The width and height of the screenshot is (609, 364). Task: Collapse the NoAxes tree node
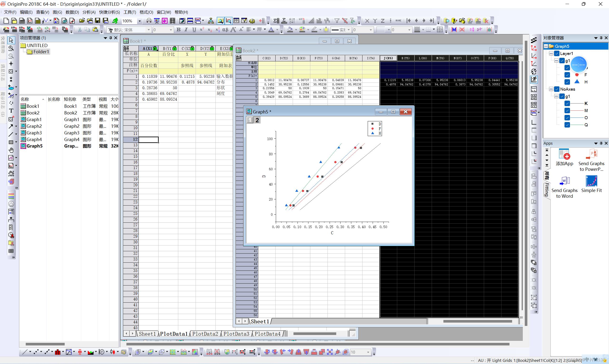(x=551, y=89)
